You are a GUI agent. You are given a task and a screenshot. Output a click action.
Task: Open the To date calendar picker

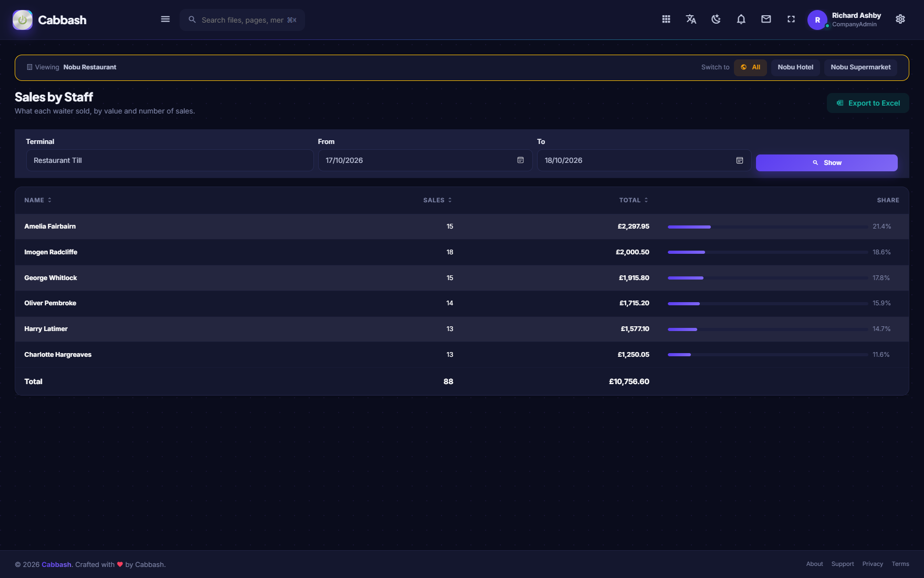pos(739,160)
